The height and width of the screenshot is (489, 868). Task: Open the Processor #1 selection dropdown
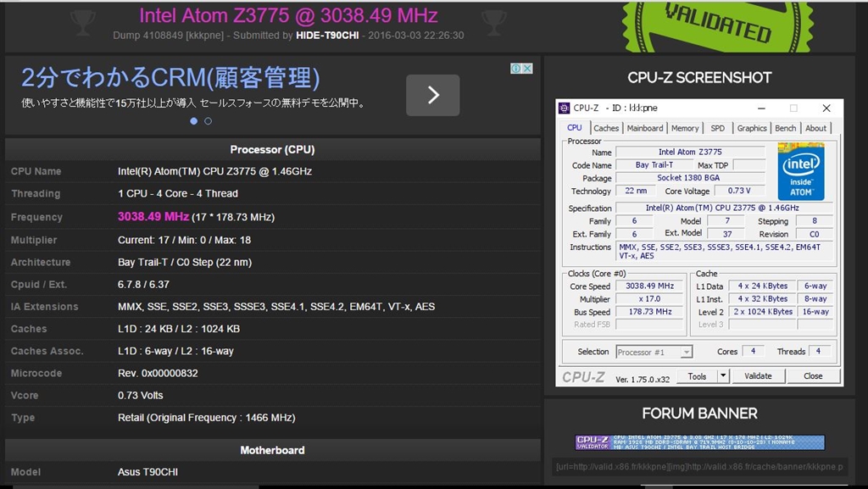click(654, 352)
